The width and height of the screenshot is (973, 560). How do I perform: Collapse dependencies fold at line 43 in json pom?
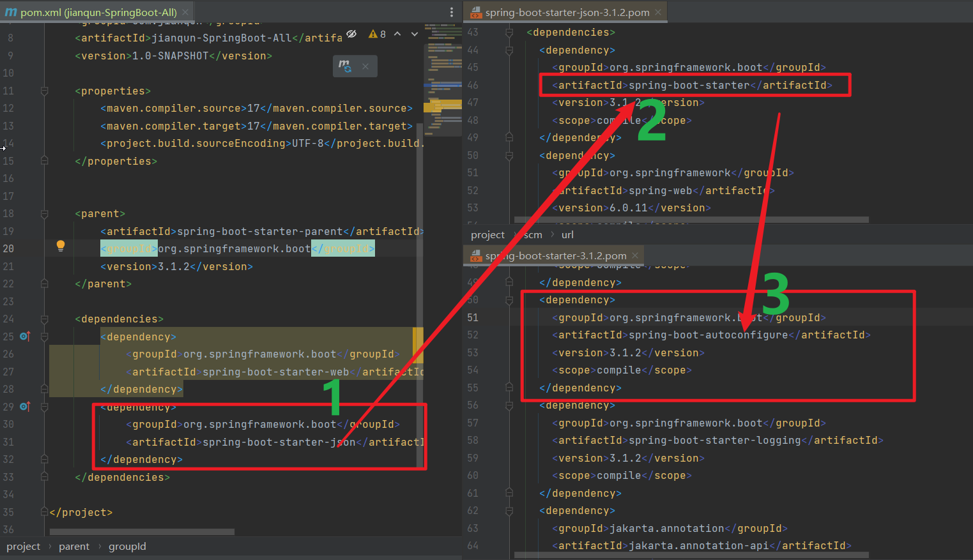coord(509,32)
